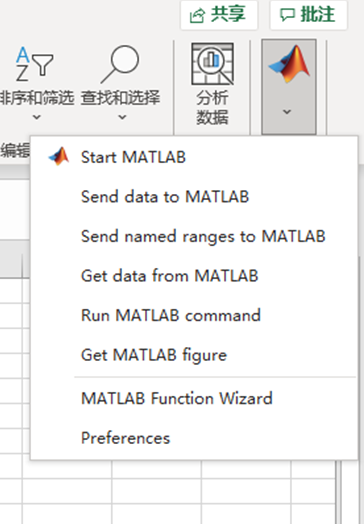This screenshot has width=364, height=524.
Task: Click the 共享 share button
Action: (x=219, y=15)
